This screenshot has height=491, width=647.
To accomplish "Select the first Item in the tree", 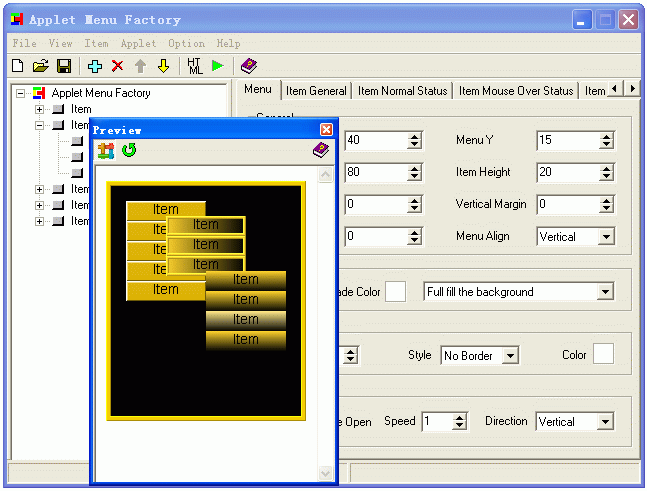I will pyautogui.click(x=81, y=109).
